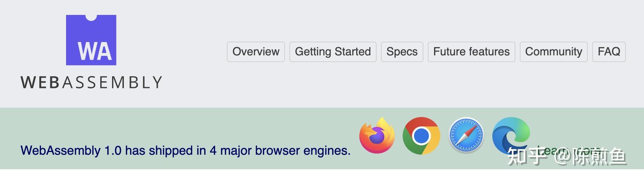Click the WEBASSEMBLY wordmark text

pos(91,82)
